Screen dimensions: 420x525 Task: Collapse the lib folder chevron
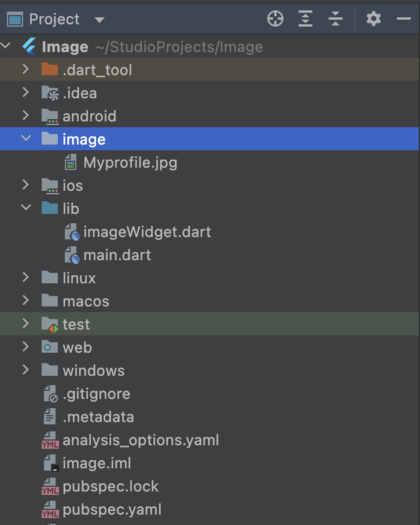[x=26, y=208]
